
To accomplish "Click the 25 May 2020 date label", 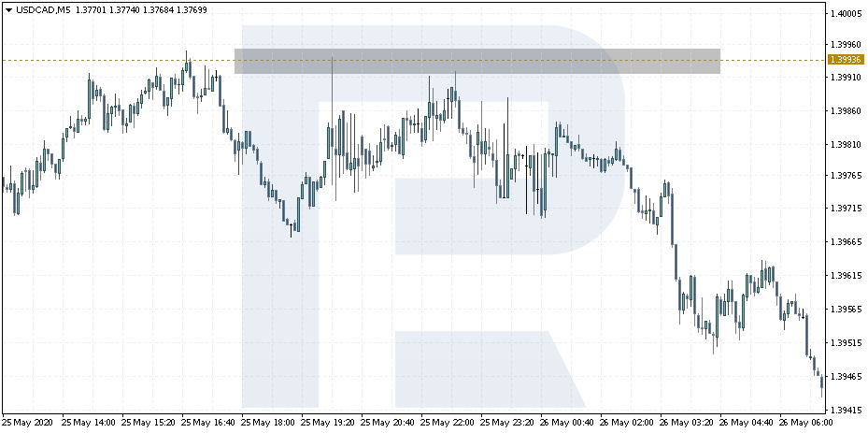I will click(28, 423).
